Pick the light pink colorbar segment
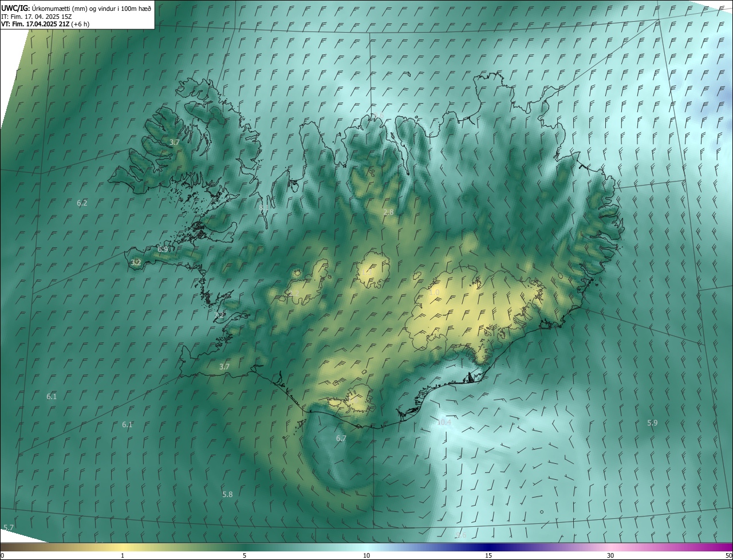733x560 pixels. pyautogui.click(x=610, y=547)
